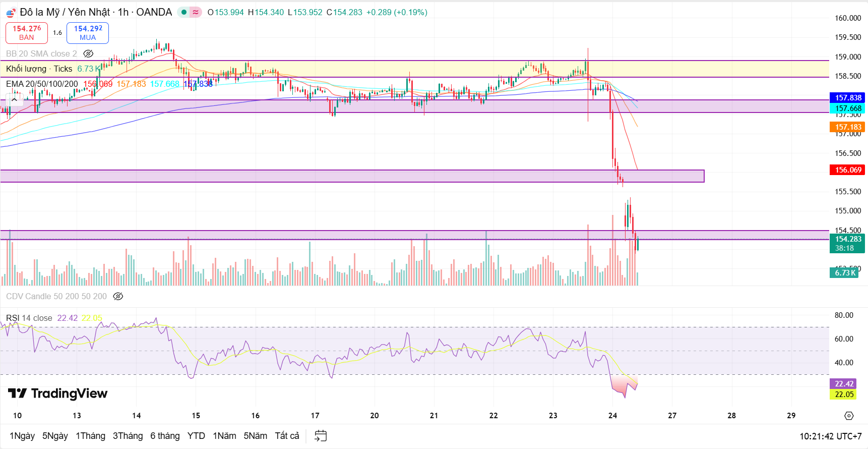Select the YTD time range
This screenshot has width=868, height=449.
(196, 436)
